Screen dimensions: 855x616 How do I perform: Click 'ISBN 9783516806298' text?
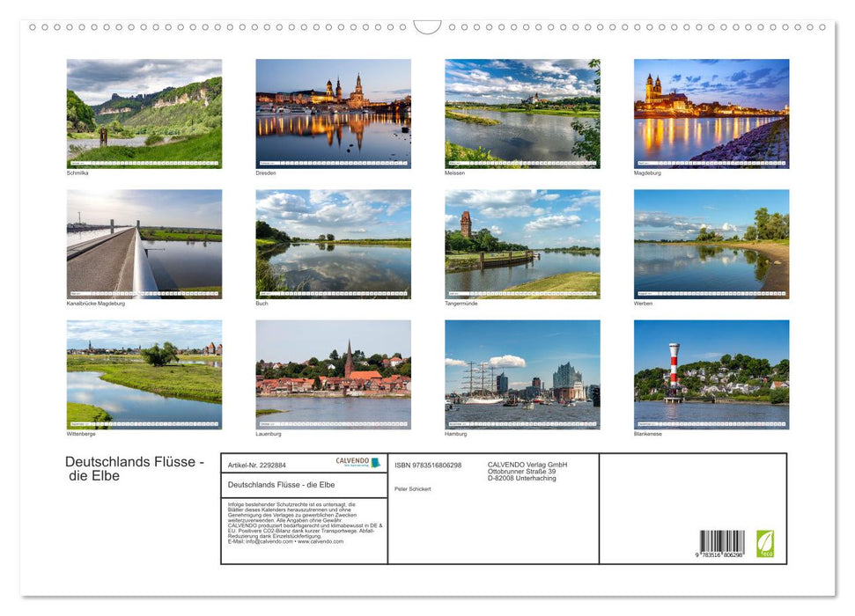point(428,465)
